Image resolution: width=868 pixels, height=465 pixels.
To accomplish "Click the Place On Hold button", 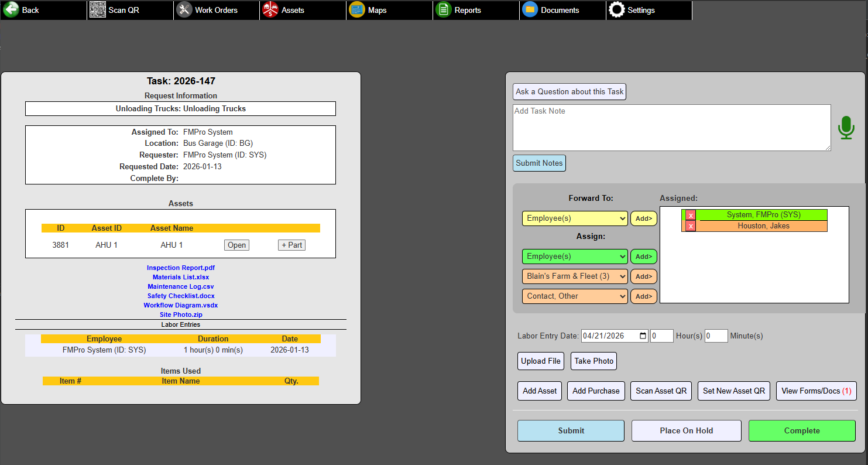I will coord(686,430).
